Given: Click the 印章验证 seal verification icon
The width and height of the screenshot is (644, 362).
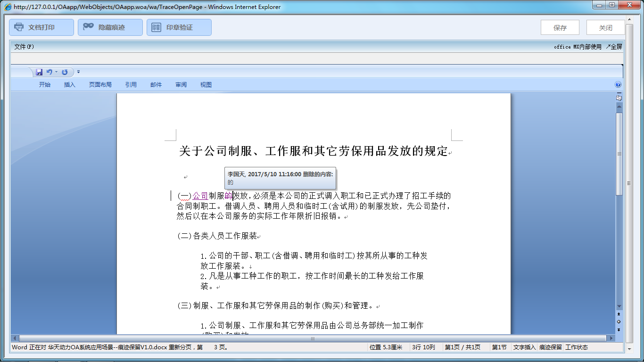Looking at the screenshot, I should coord(156,27).
